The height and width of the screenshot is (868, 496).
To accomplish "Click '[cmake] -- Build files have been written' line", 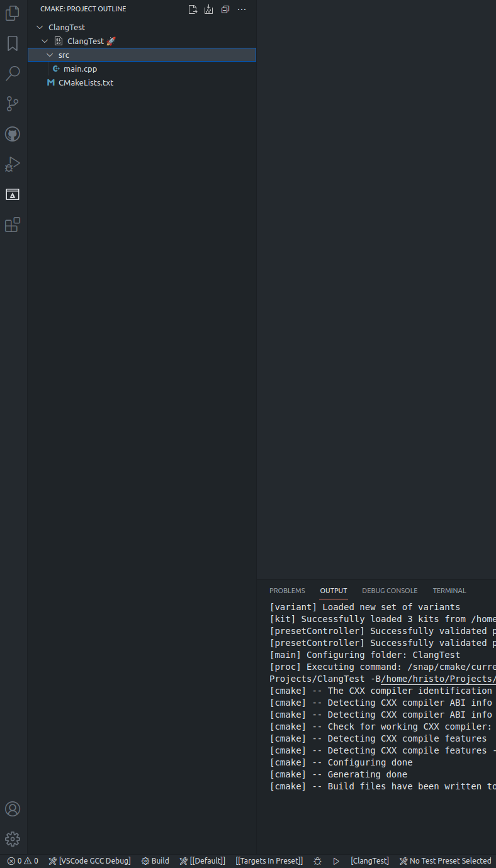I will point(383,786).
